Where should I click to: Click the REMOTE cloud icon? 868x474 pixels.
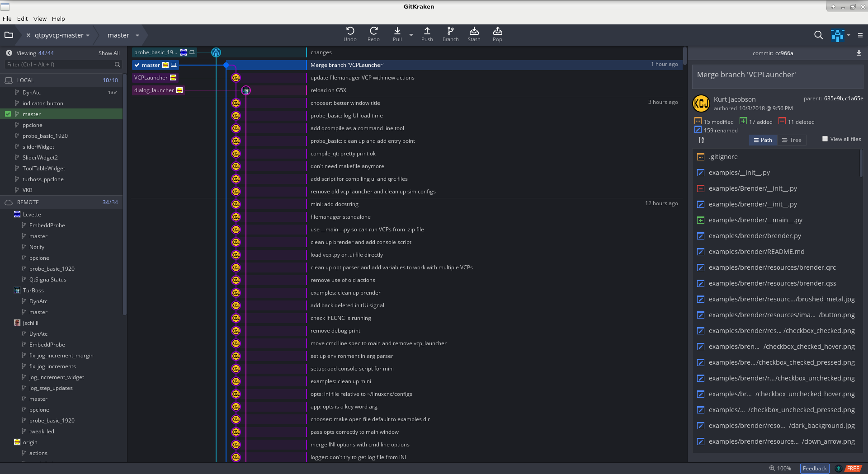(x=9, y=202)
